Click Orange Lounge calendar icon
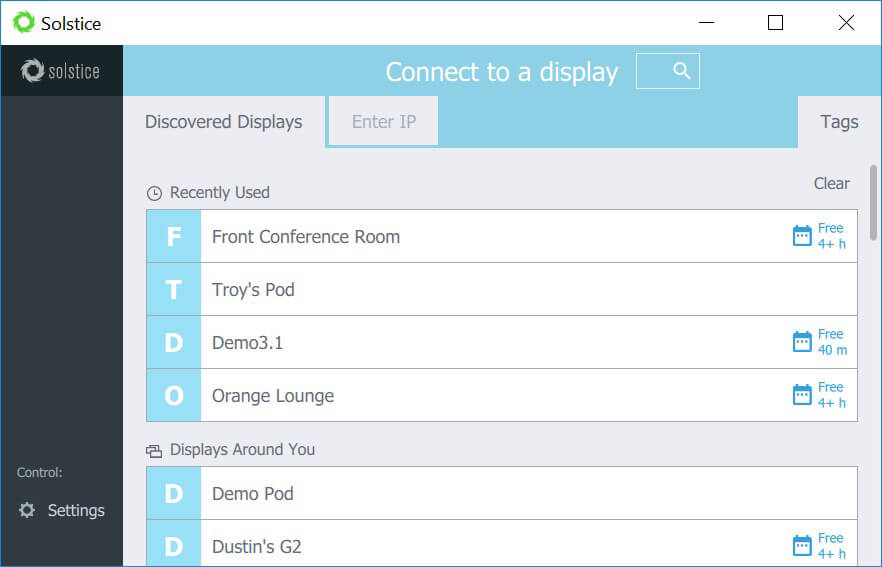882x567 pixels. coord(802,395)
